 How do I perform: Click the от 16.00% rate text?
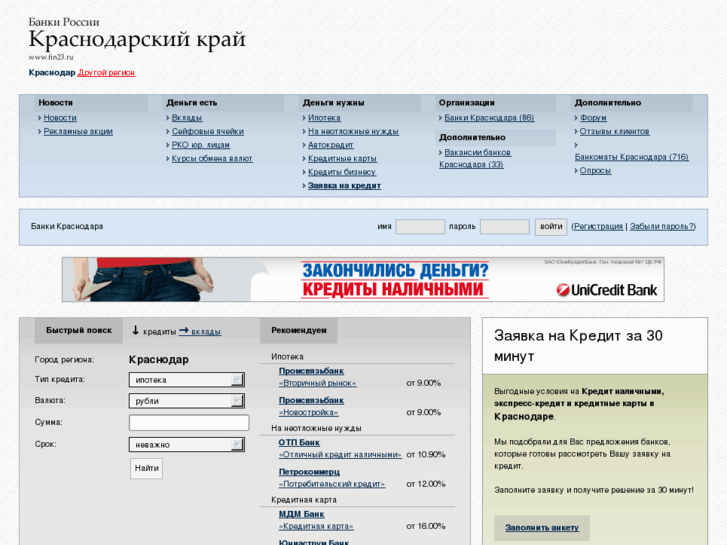tap(426, 526)
